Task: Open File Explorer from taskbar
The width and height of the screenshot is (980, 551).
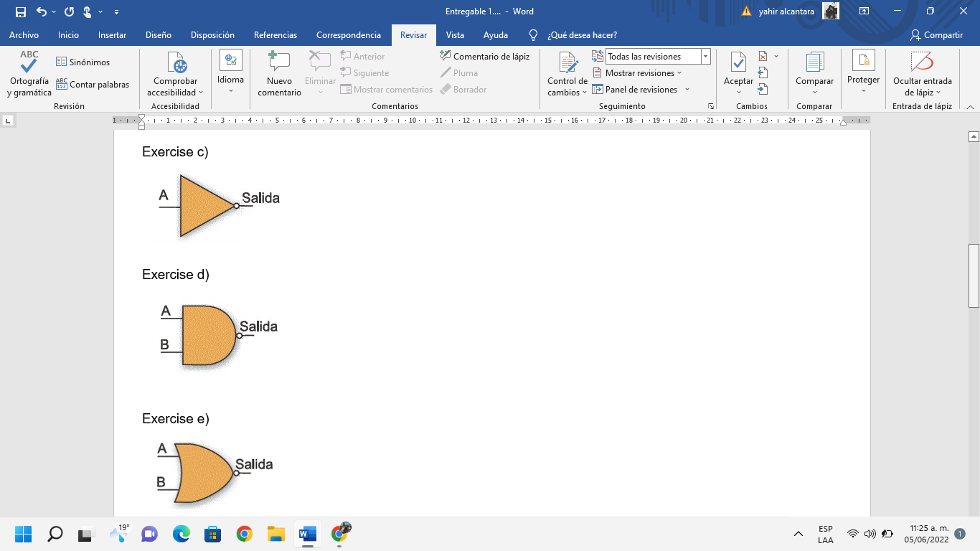Action: [275, 534]
